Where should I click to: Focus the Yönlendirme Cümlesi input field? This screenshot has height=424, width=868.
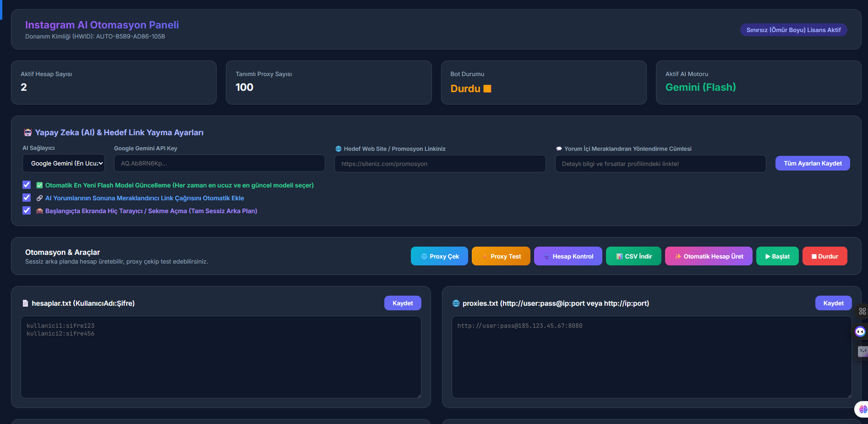pyautogui.click(x=661, y=164)
